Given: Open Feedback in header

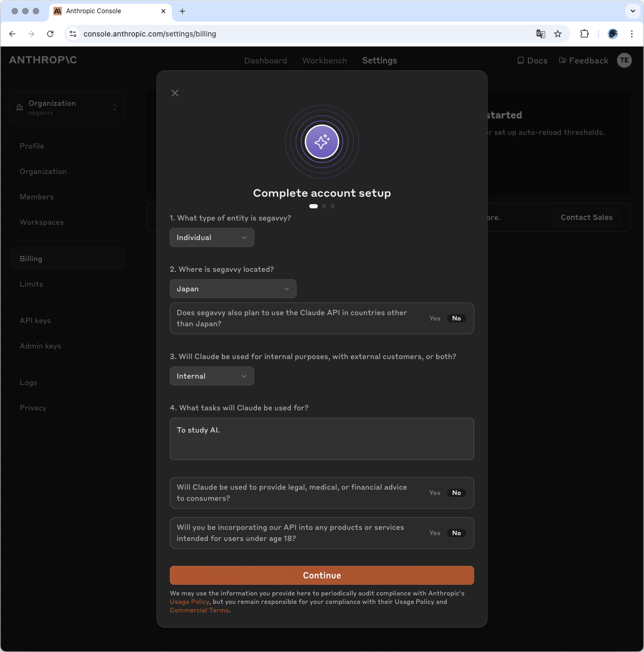Looking at the screenshot, I should [584, 60].
